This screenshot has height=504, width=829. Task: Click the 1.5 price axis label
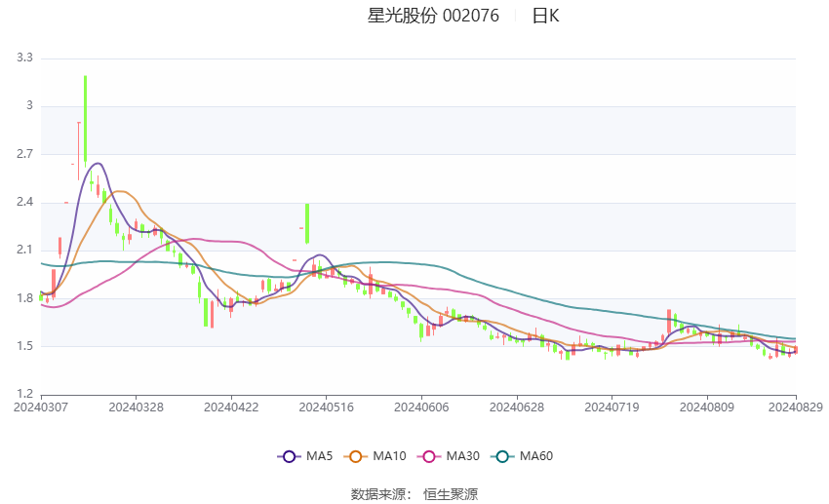pos(24,346)
